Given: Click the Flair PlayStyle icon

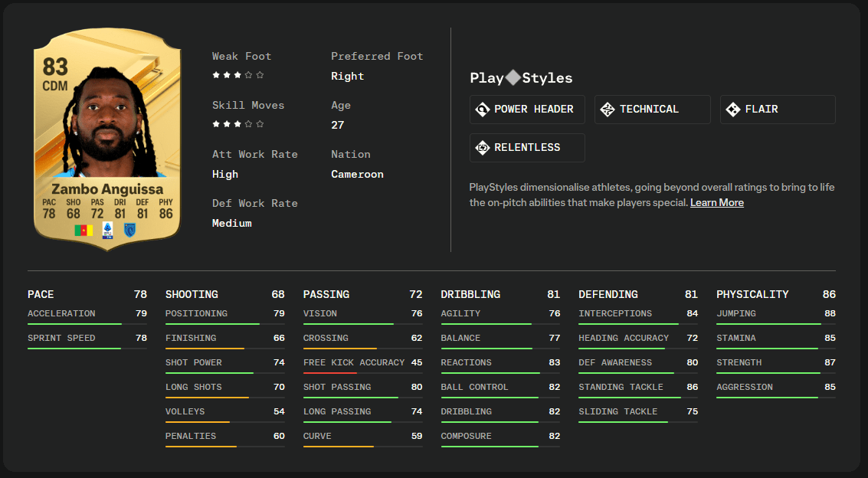Looking at the screenshot, I should click(x=733, y=110).
